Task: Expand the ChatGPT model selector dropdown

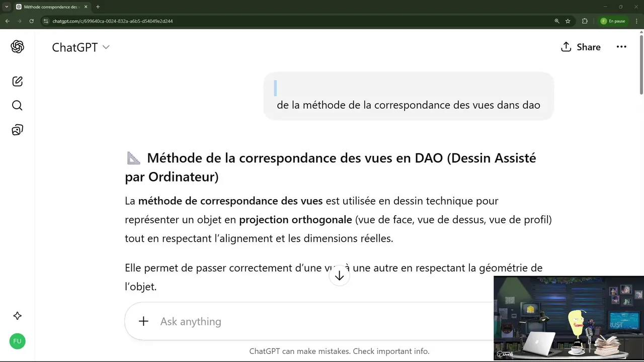Action: (x=80, y=47)
